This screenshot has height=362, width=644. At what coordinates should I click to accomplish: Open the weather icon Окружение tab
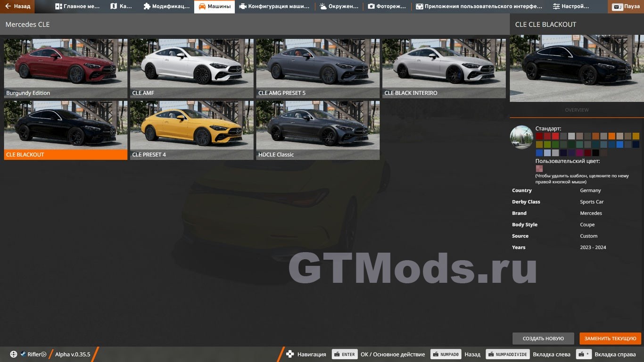tap(339, 7)
